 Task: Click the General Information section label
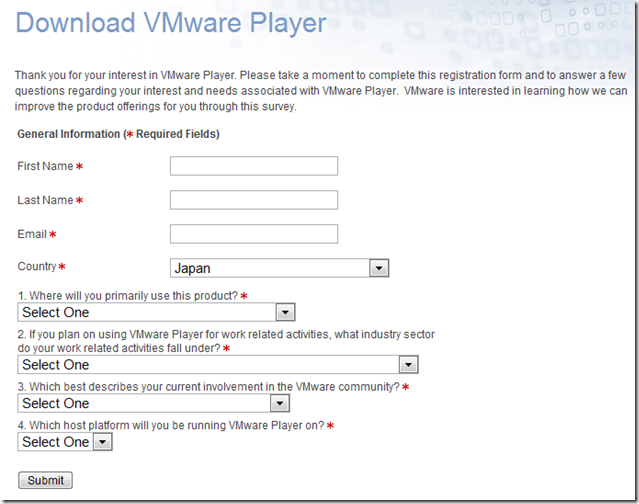point(118,134)
